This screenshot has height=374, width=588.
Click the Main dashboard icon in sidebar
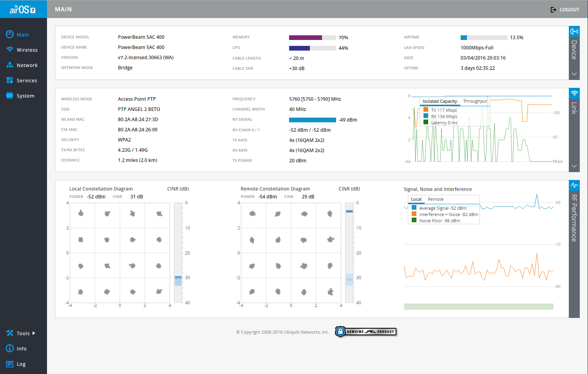click(x=10, y=34)
